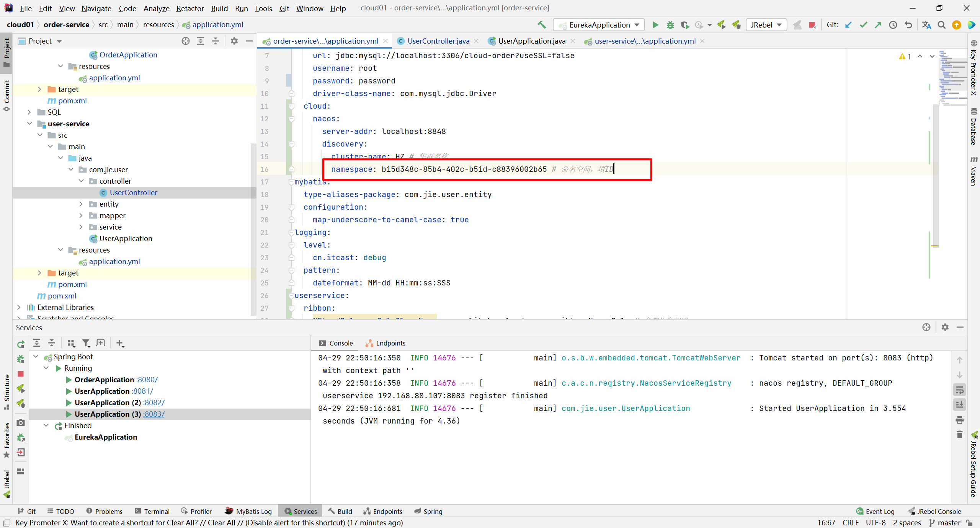Screen dimensions: 980x528
Task: Open the filter icon in Services toolbar
Action: click(86, 343)
